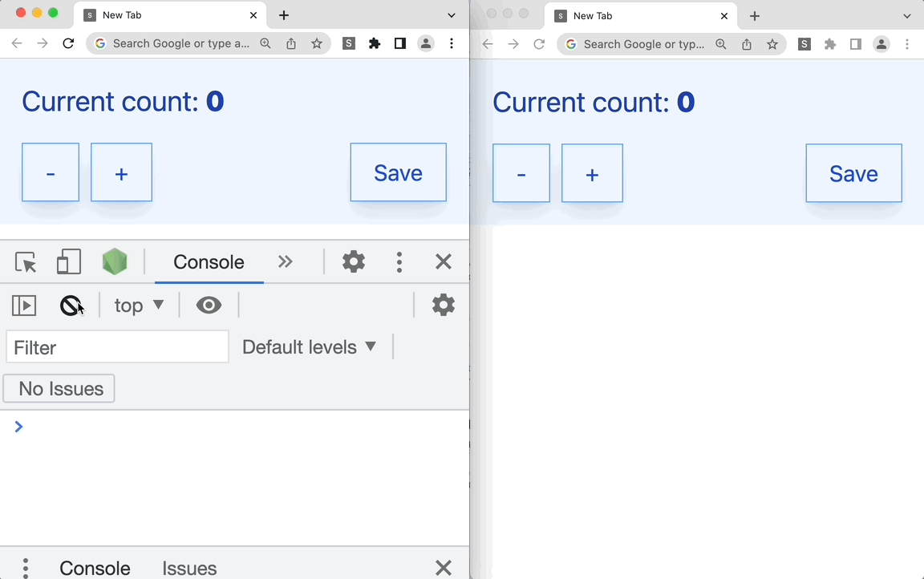Select the inspect element tool
924x579 pixels.
point(25,261)
